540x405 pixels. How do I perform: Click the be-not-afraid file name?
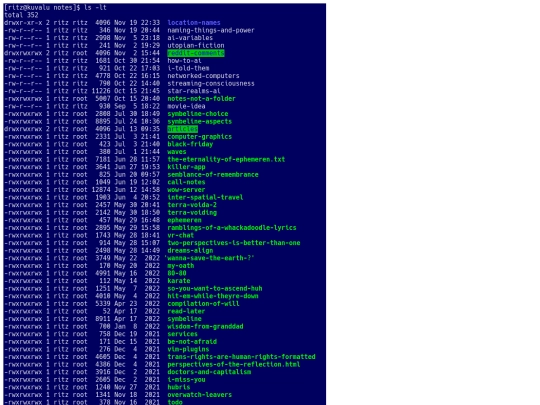tap(192, 341)
